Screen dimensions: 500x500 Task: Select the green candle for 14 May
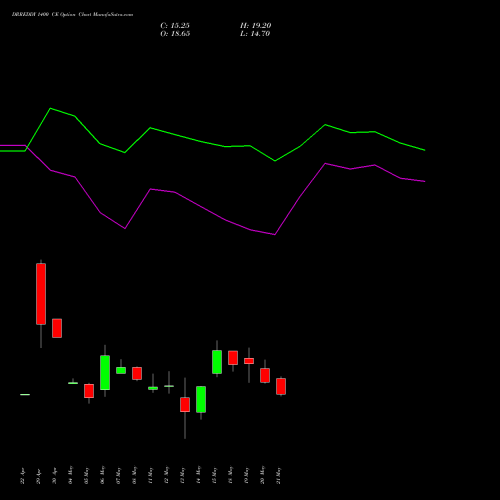pyautogui.click(x=201, y=399)
